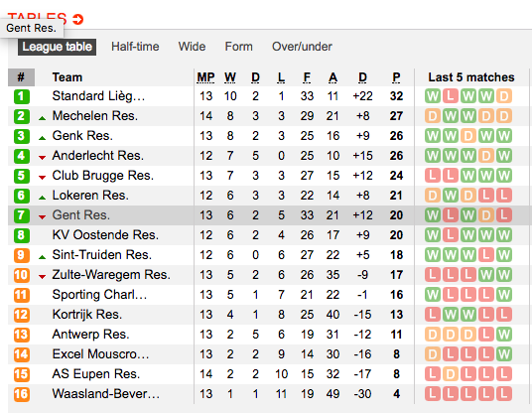Select the League table tab
The width and height of the screenshot is (532, 413).
tap(57, 47)
